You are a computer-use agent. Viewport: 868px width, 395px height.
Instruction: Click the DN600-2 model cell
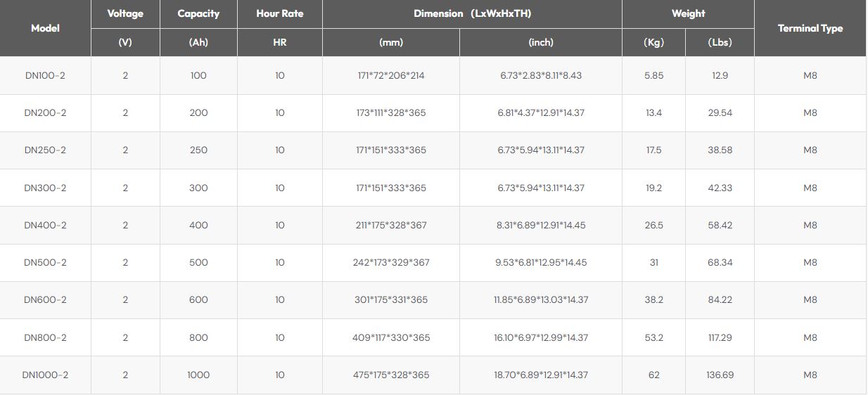(45, 299)
